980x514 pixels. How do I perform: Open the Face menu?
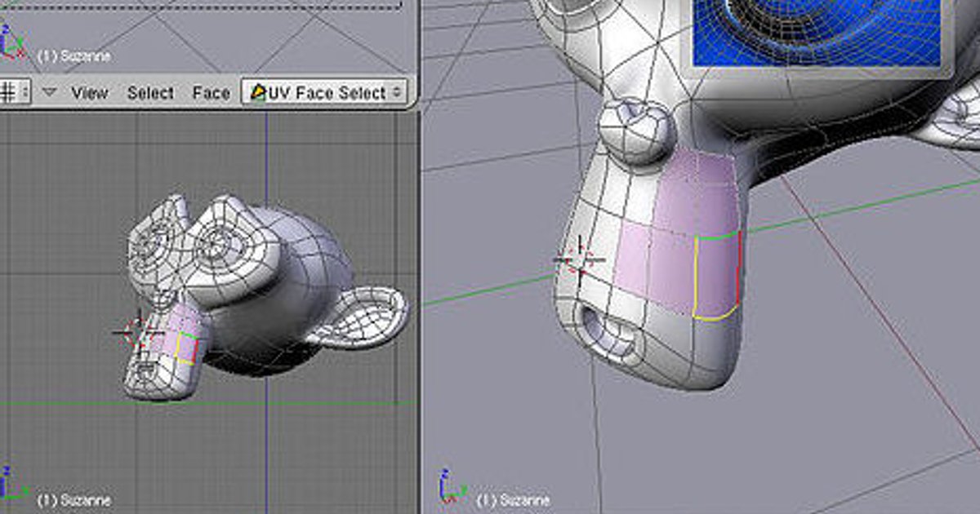pyautogui.click(x=211, y=93)
